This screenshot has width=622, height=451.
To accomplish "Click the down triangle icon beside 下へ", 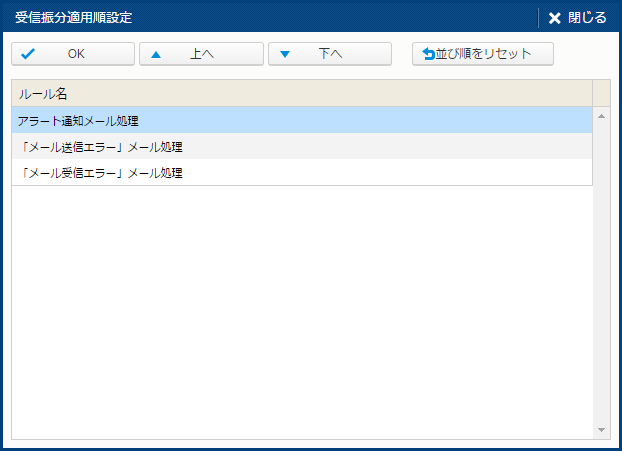I will tap(285, 54).
